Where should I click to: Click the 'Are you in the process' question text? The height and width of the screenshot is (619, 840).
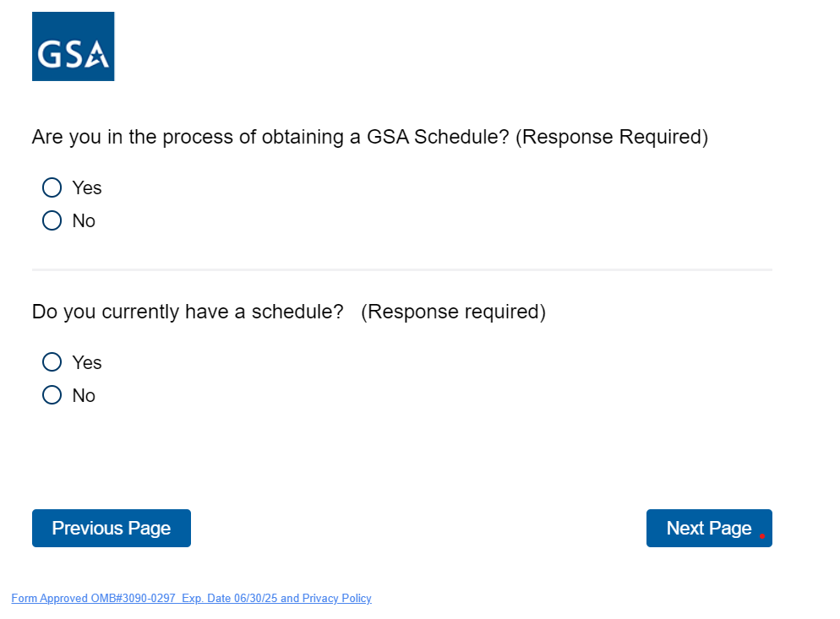point(270,137)
